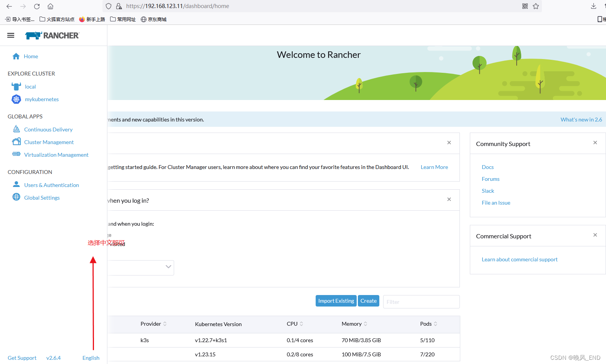Open Continuous Delivery

click(48, 130)
